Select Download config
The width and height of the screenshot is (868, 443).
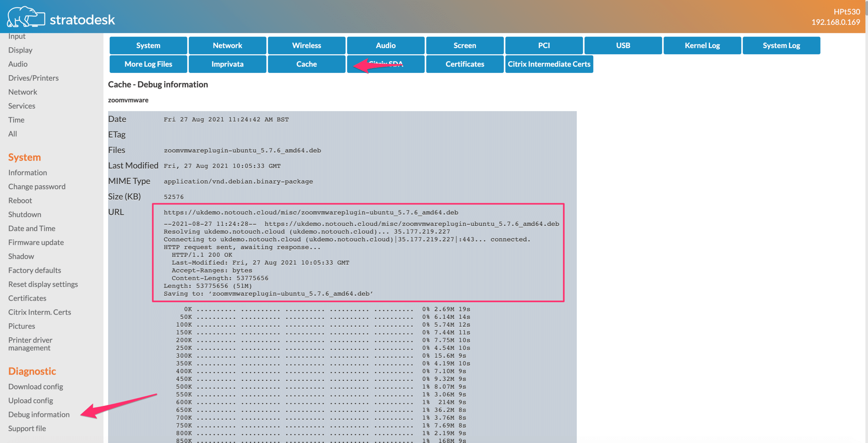click(36, 386)
